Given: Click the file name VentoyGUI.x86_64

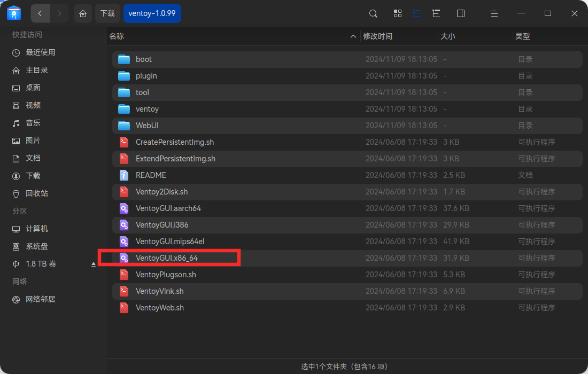Looking at the screenshot, I should coord(167,258).
